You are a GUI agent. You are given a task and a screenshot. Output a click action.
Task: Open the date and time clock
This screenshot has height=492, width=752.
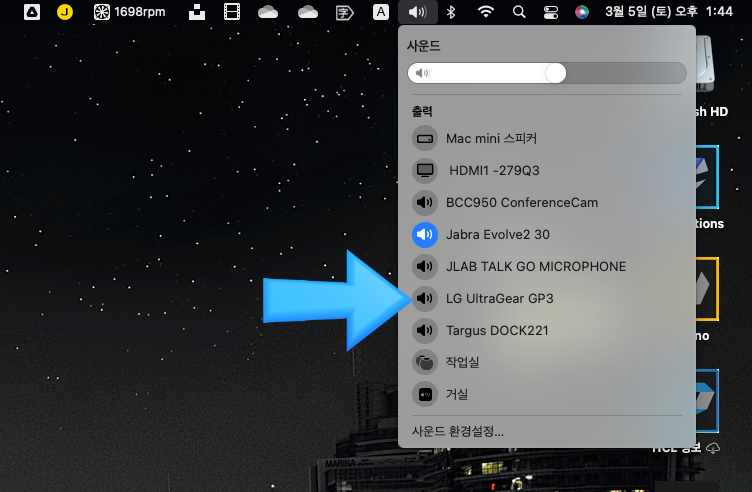tap(669, 12)
